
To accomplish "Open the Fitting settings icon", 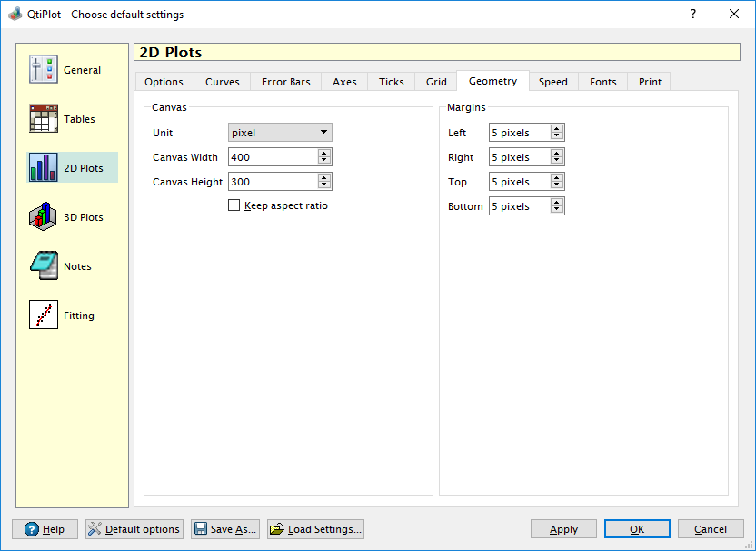I will 44,316.
